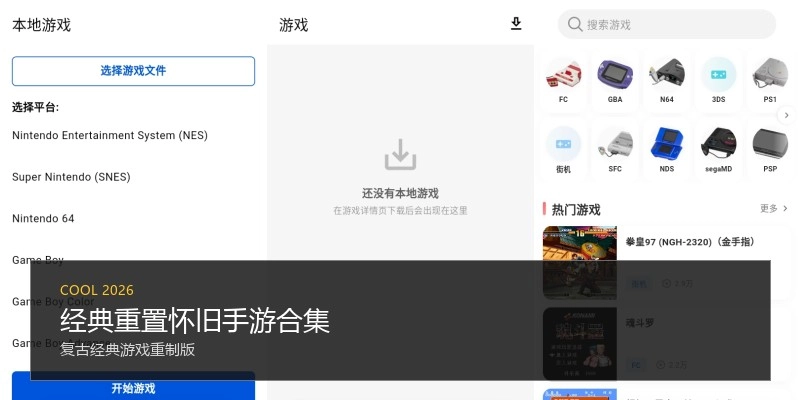The height and width of the screenshot is (400, 800).
Task: Click the 复古经典游戏重制版 banner subtitle
Action: (127, 350)
